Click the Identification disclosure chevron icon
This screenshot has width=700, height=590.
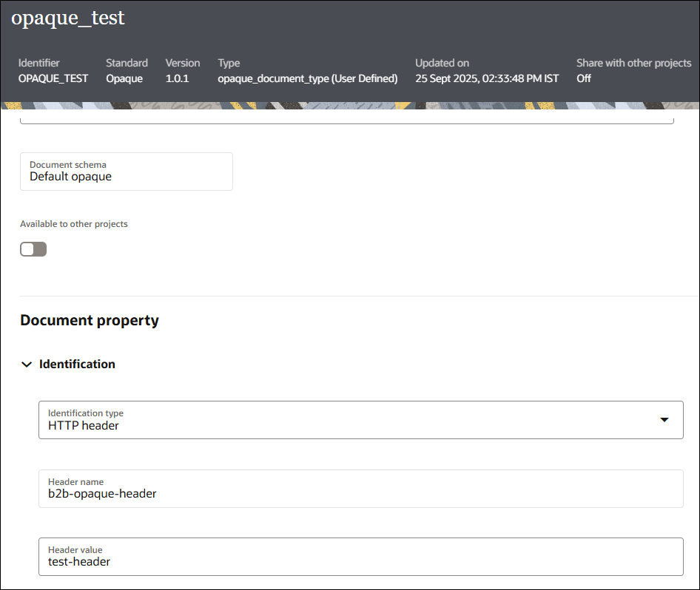pos(27,364)
